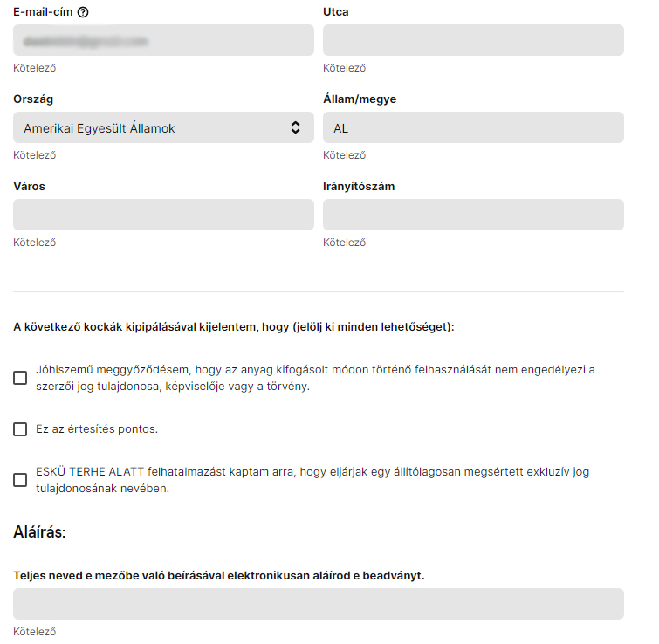Click the full name signature field under Aláírás
The width and height of the screenshot is (659, 644).
319,604
